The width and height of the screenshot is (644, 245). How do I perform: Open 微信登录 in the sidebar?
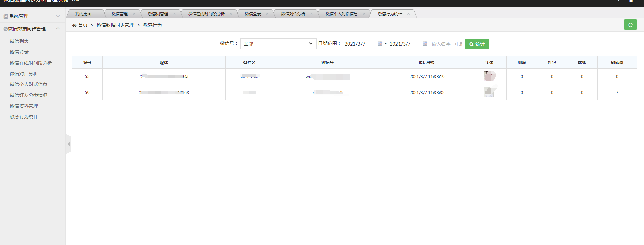(19, 52)
